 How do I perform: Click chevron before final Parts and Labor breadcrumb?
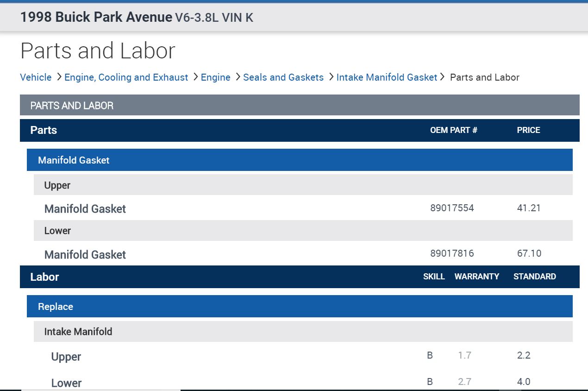(x=443, y=77)
